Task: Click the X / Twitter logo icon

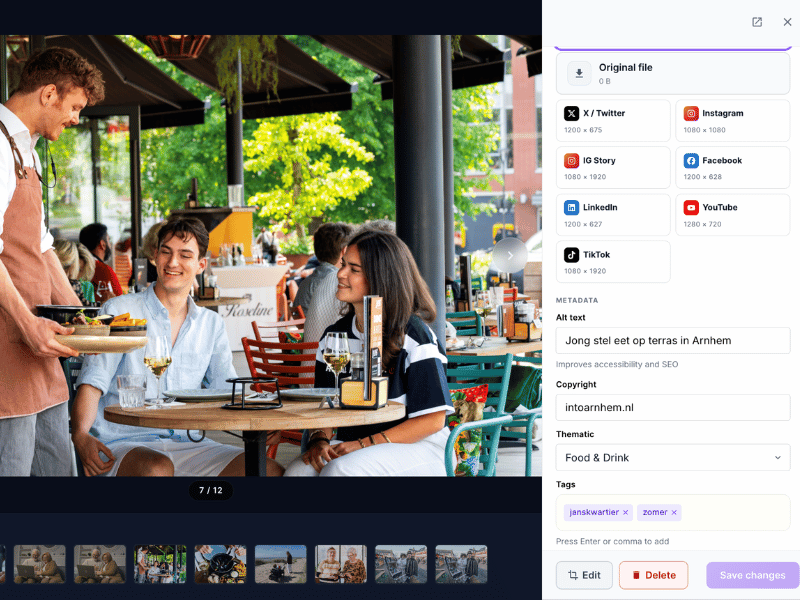Action: (x=571, y=113)
